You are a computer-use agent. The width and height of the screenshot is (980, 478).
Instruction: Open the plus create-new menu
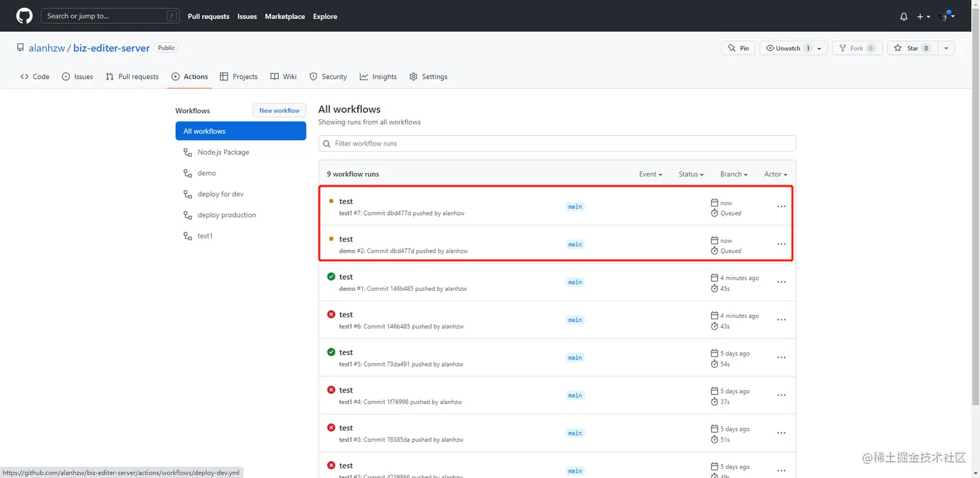pos(924,17)
